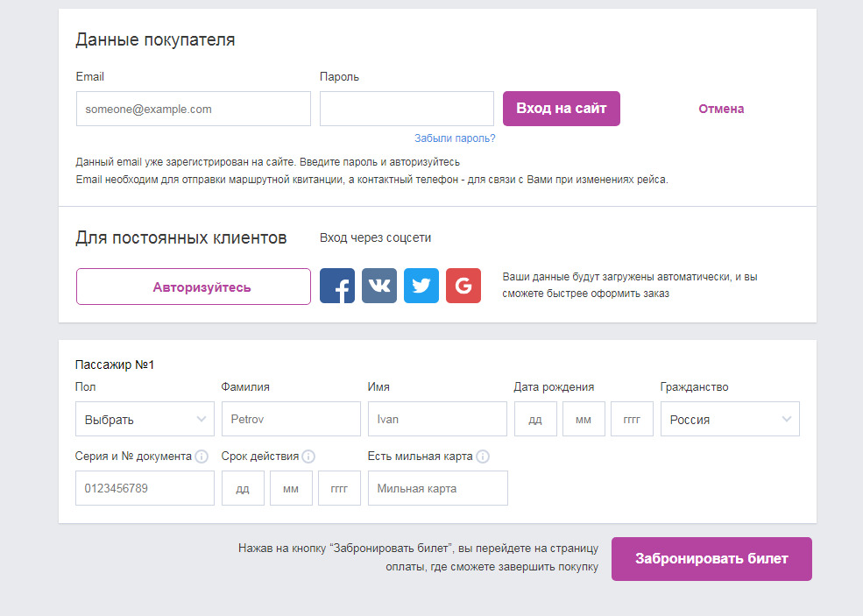Click the Забронировать билет button
The width and height of the screenshot is (863, 616).
click(x=711, y=559)
